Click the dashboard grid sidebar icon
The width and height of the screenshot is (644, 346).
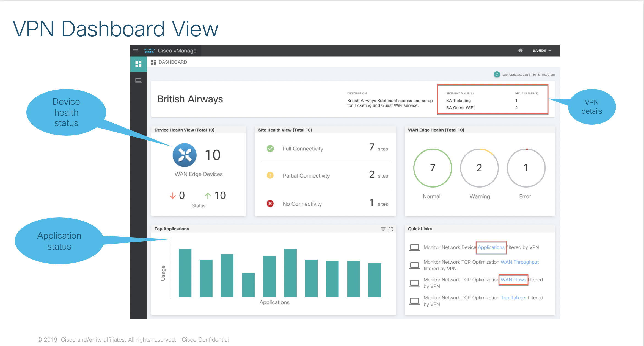click(138, 64)
